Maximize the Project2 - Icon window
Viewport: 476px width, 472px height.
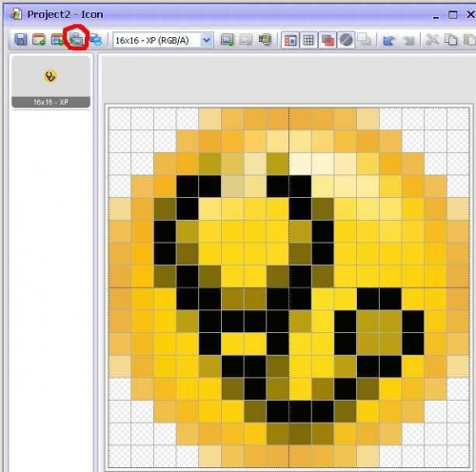click(x=453, y=14)
